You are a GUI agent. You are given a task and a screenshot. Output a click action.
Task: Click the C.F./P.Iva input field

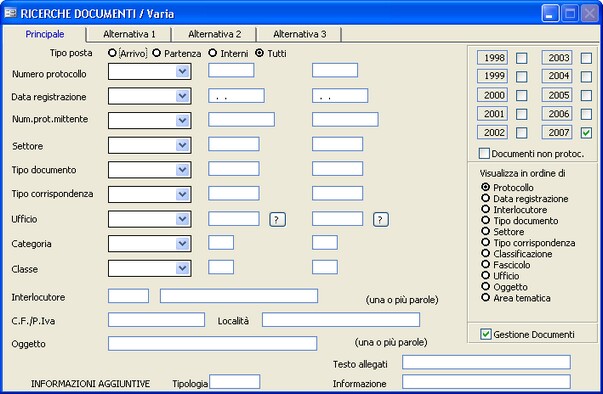click(x=157, y=319)
